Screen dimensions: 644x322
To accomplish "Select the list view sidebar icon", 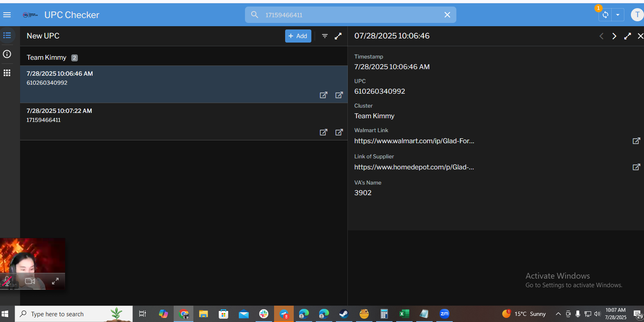I will [7, 35].
